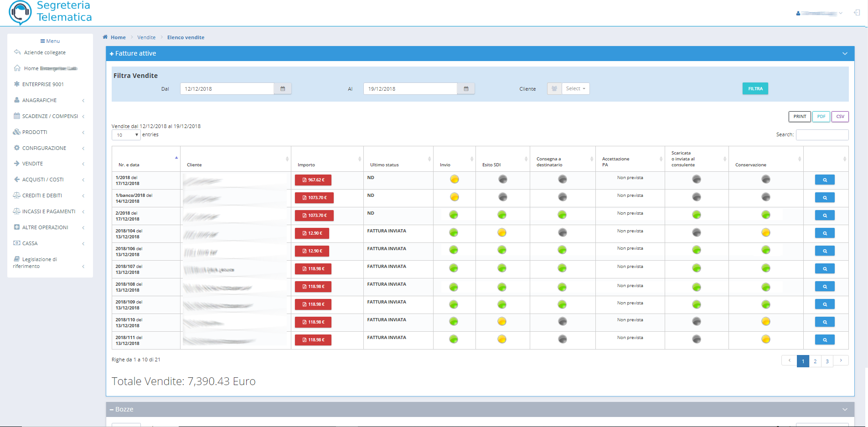Sort the table by Ultimo status column

coord(398,159)
